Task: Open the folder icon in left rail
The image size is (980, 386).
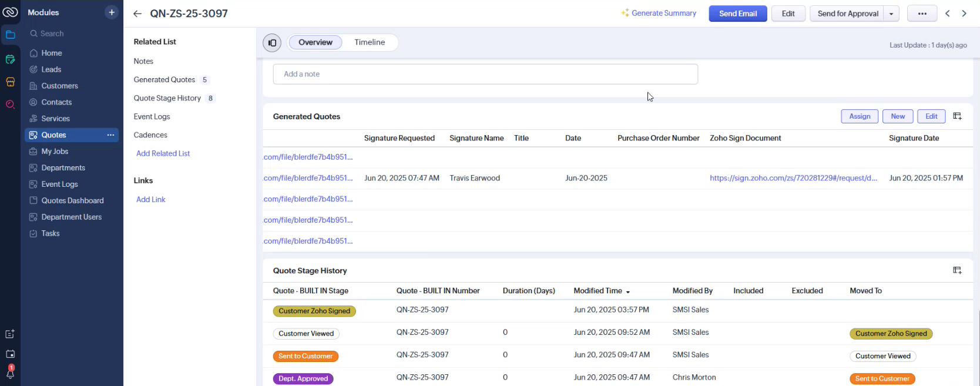Action: 10,35
